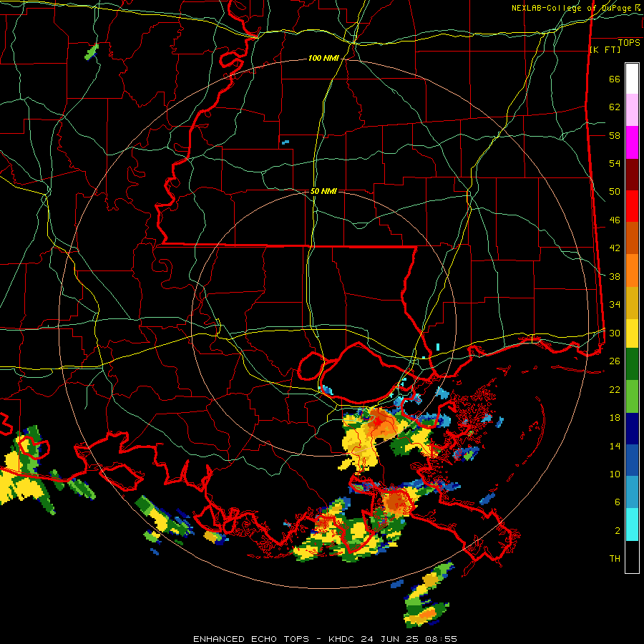Click the 38 legend value

click(x=615, y=276)
